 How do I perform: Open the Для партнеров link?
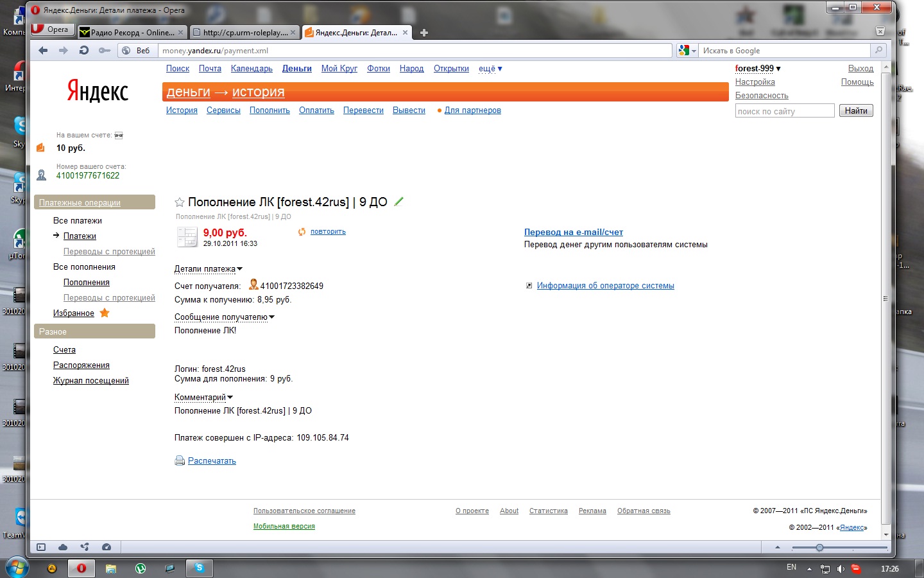tap(473, 110)
